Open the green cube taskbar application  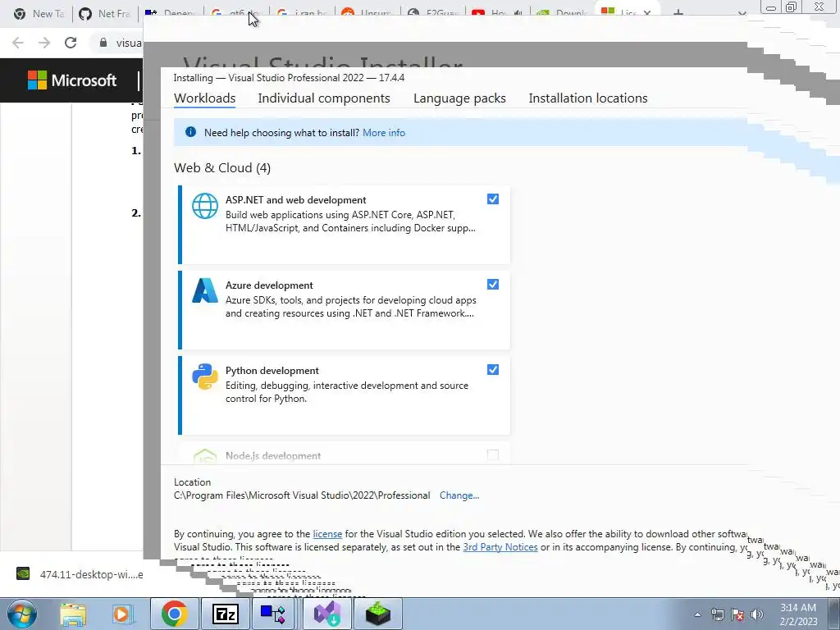(x=378, y=614)
